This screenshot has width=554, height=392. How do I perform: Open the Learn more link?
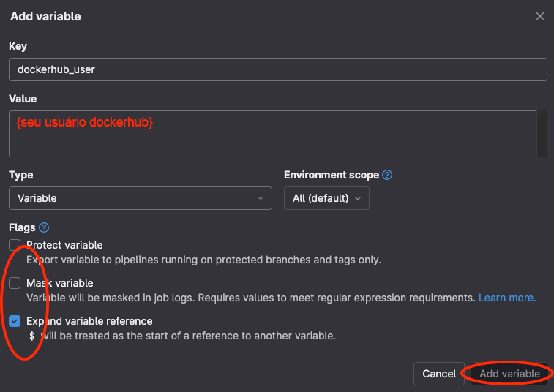[507, 298]
